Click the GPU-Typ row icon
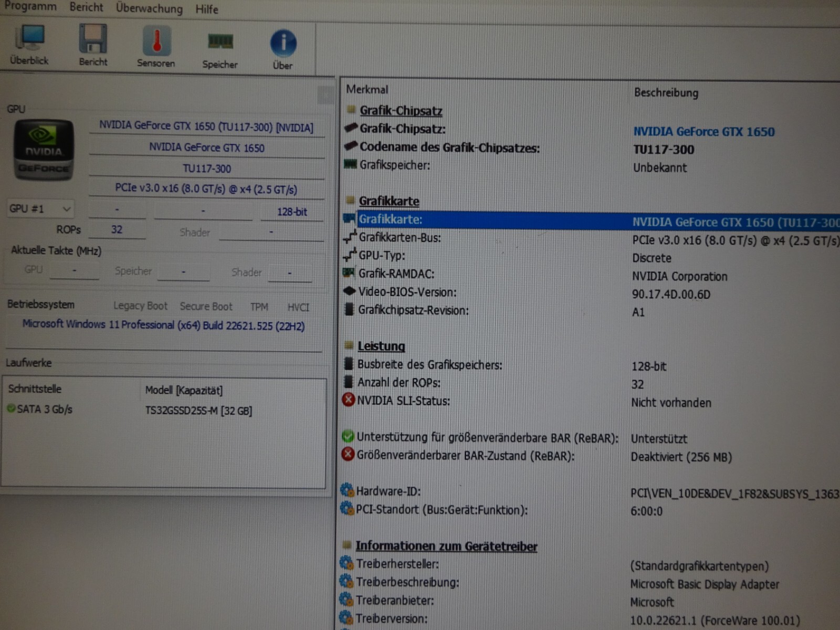This screenshot has width=840, height=630. (x=350, y=255)
